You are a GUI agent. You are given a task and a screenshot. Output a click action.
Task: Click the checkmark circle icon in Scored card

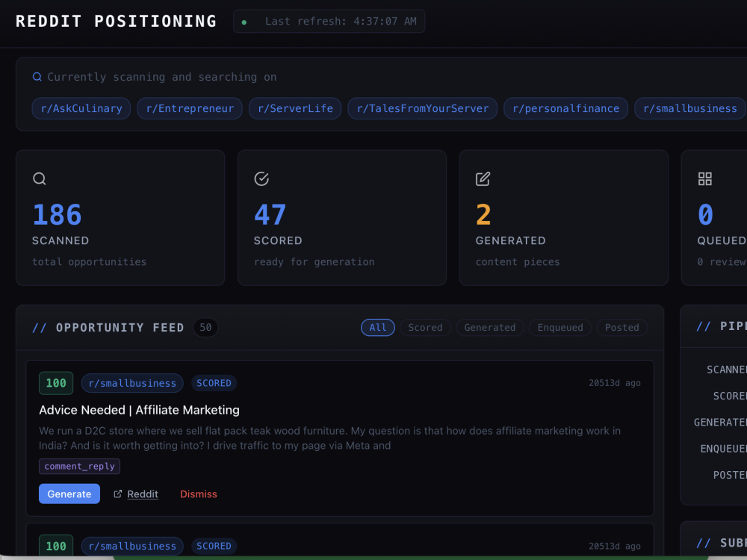(261, 178)
